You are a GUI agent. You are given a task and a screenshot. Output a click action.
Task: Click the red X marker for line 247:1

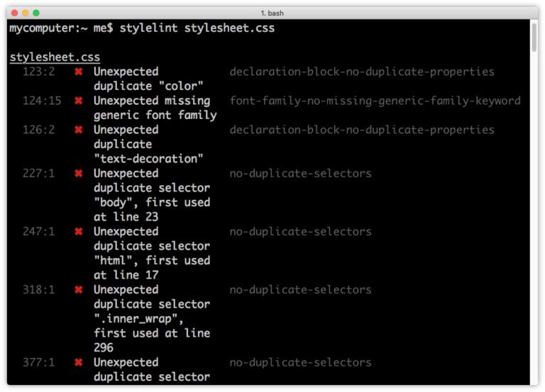click(x=79, y=232)
